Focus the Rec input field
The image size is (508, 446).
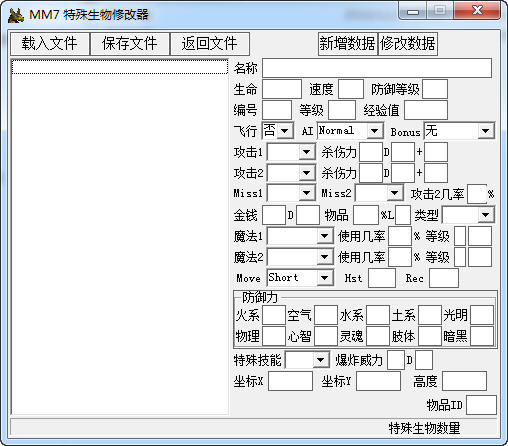(x=444, y=278)
